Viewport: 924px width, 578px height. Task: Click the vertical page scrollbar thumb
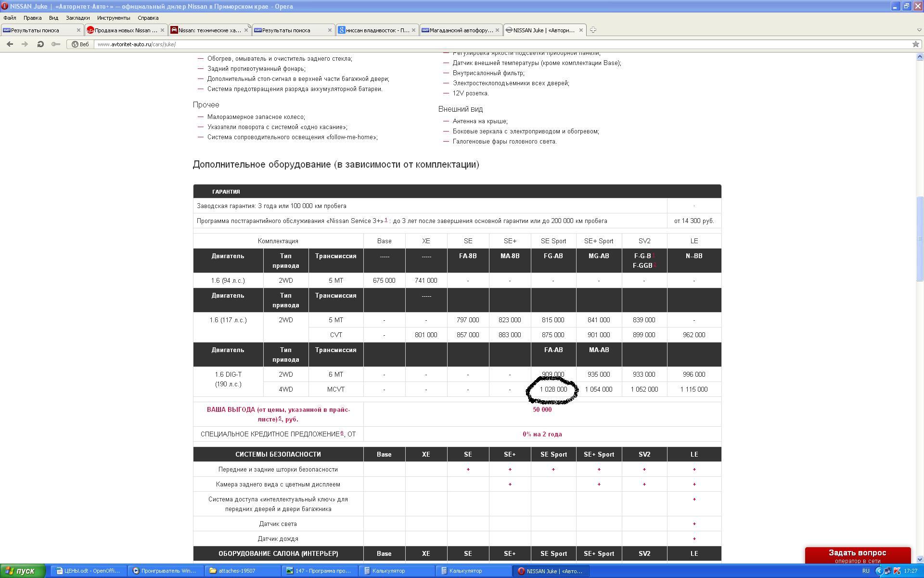920,238
